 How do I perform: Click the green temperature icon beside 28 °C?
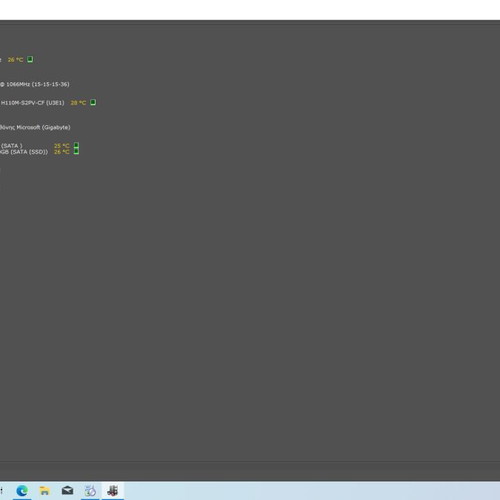point(93,102)
